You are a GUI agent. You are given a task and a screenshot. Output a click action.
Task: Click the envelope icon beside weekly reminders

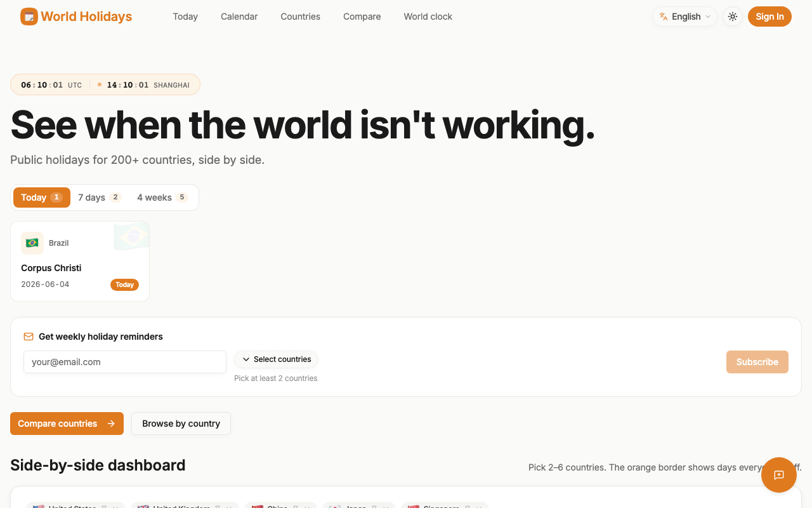(29, 337)
